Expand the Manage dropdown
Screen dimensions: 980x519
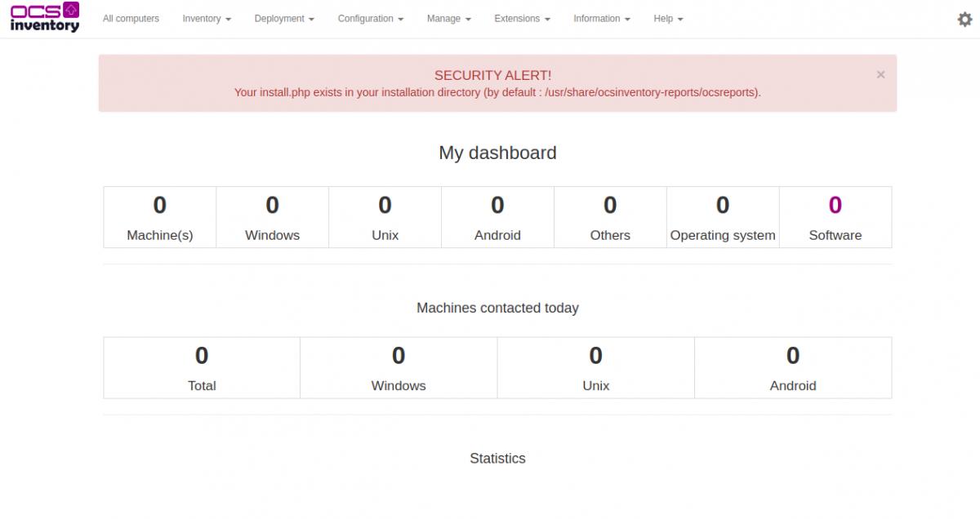tap(448, 18)
